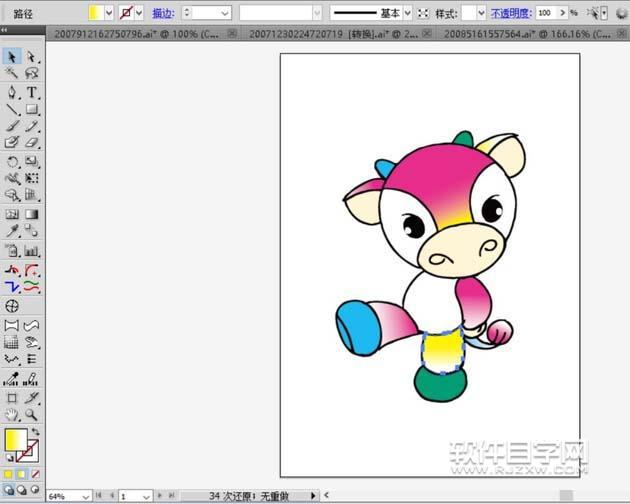Activate the Gradient tool
This screenshot has width=630, height=504.
pyautogui.click(x=31, y=213)
